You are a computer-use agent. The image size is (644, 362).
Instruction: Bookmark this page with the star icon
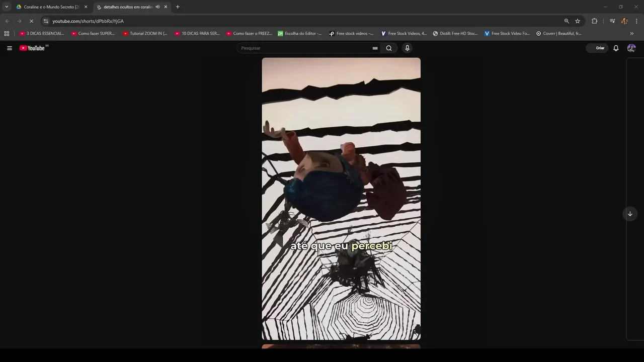(578, 21)
